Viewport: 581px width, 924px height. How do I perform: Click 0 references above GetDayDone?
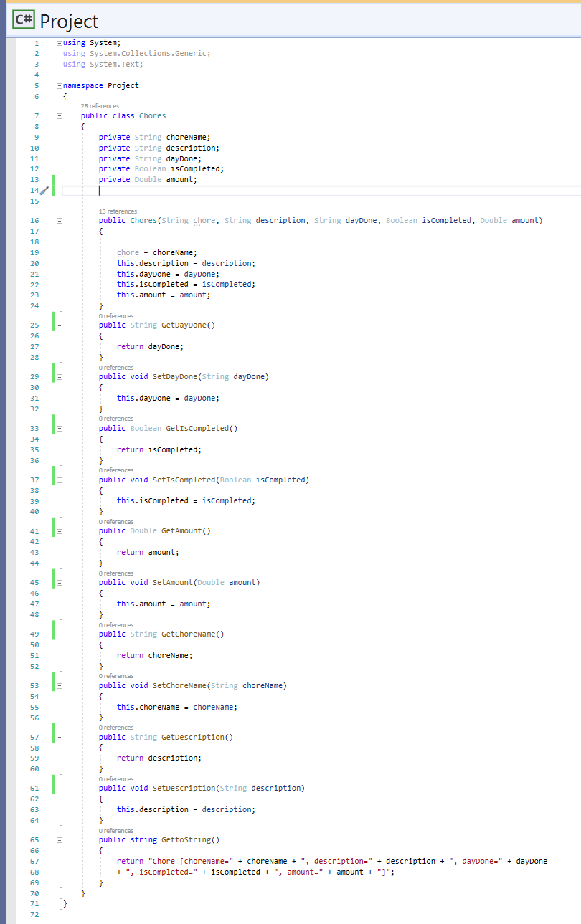tap(115, 315)
